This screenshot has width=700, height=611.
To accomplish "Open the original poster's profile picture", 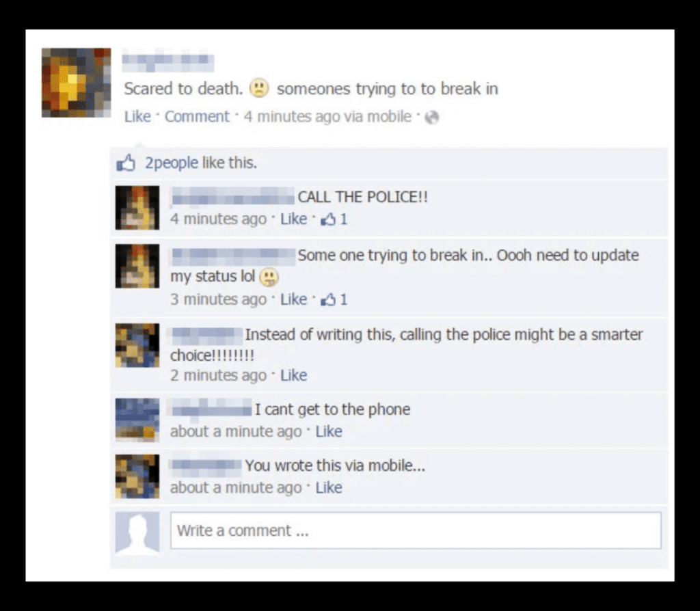I will [77, 83].
